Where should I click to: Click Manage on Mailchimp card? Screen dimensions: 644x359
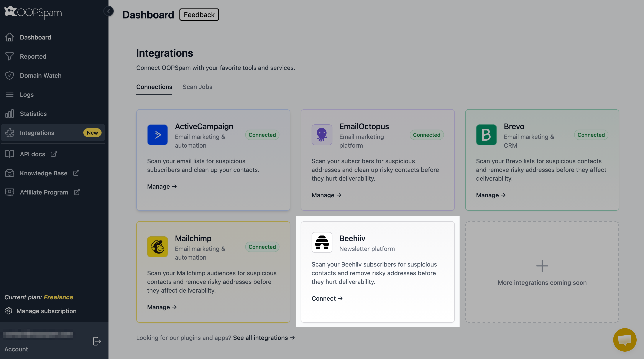point(162,307)
